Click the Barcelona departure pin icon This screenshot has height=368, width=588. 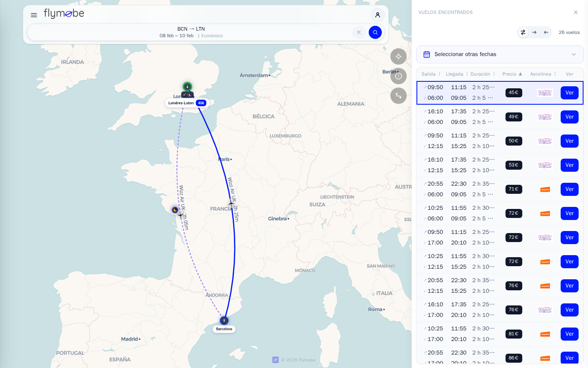[224, 320]
